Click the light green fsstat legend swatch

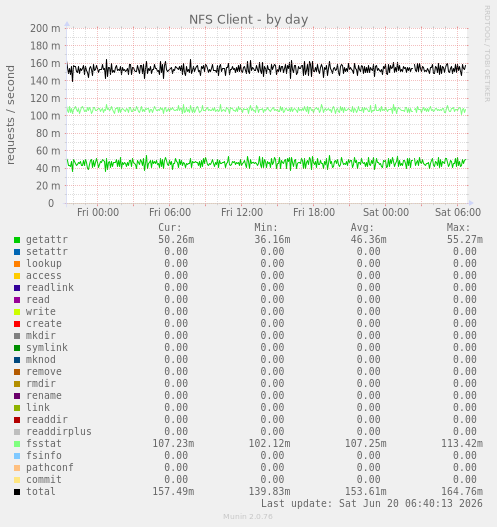[17, 444]
